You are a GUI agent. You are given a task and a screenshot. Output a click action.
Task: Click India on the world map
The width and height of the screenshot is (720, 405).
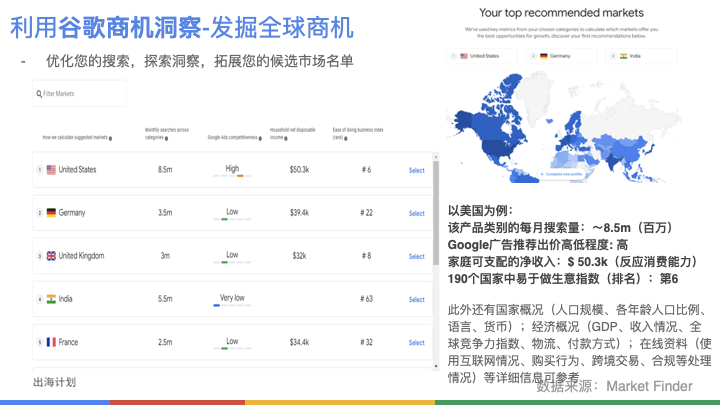tap(612, 161)
